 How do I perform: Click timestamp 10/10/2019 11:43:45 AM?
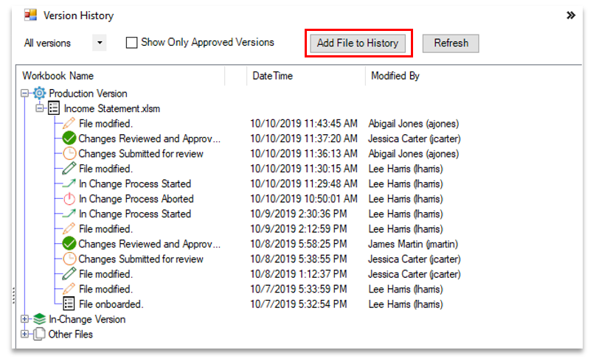[x=304, y=123]
